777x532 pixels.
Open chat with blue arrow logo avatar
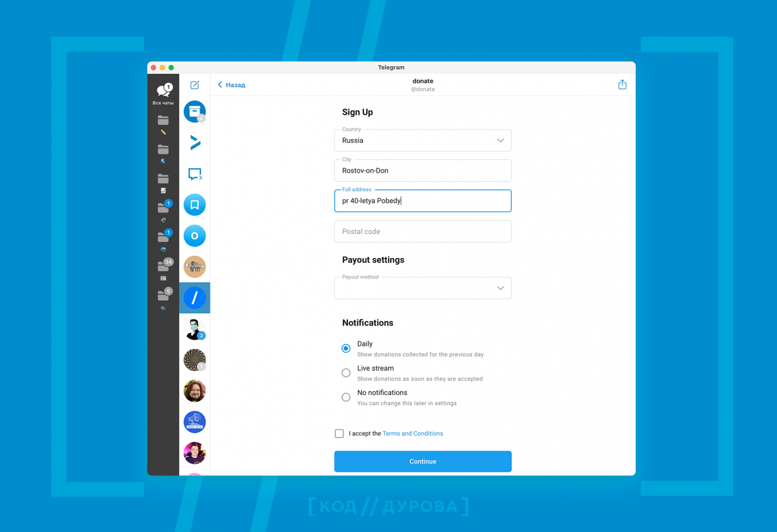click(x=195, y=142)
